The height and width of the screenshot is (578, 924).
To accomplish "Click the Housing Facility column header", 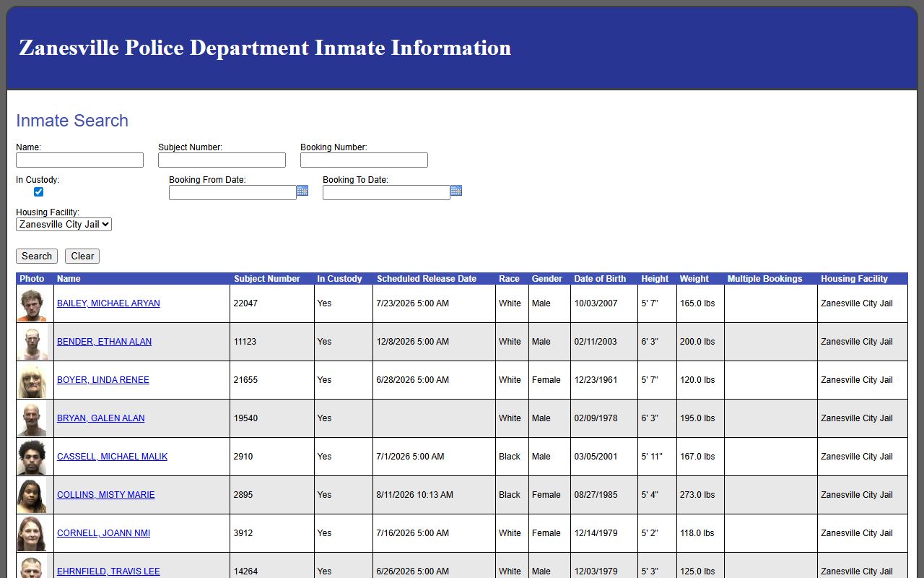I will pos(855,279).
